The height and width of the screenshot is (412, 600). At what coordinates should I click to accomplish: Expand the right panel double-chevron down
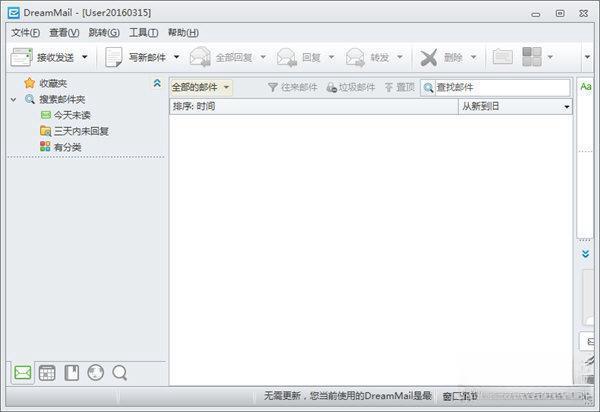point(585,254)
